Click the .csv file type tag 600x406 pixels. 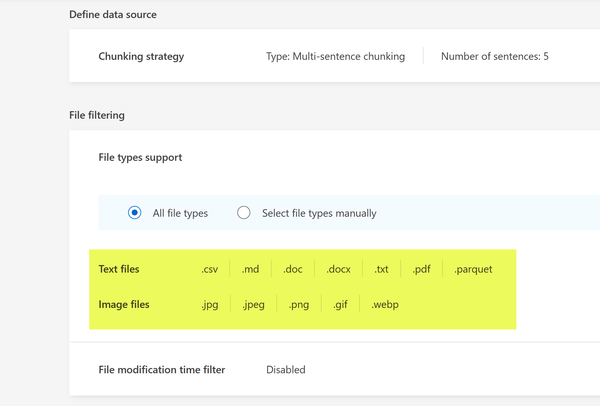click(209, 269)
